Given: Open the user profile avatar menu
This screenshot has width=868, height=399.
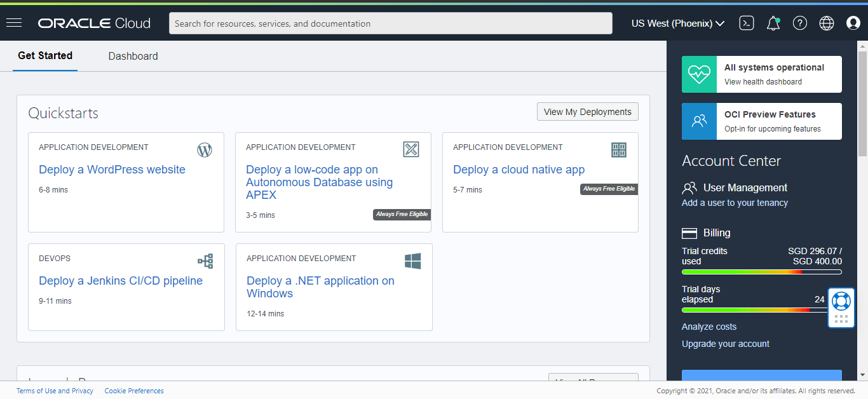Looking at the screenshot, I should coord(853,24).
